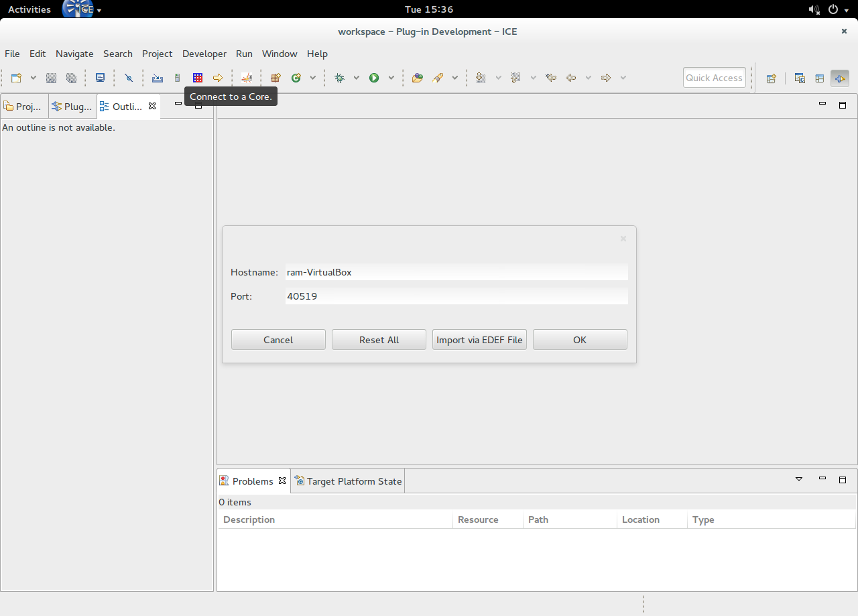
Task: Click the Last Edit Location toolbar icon
Action: 551,78
